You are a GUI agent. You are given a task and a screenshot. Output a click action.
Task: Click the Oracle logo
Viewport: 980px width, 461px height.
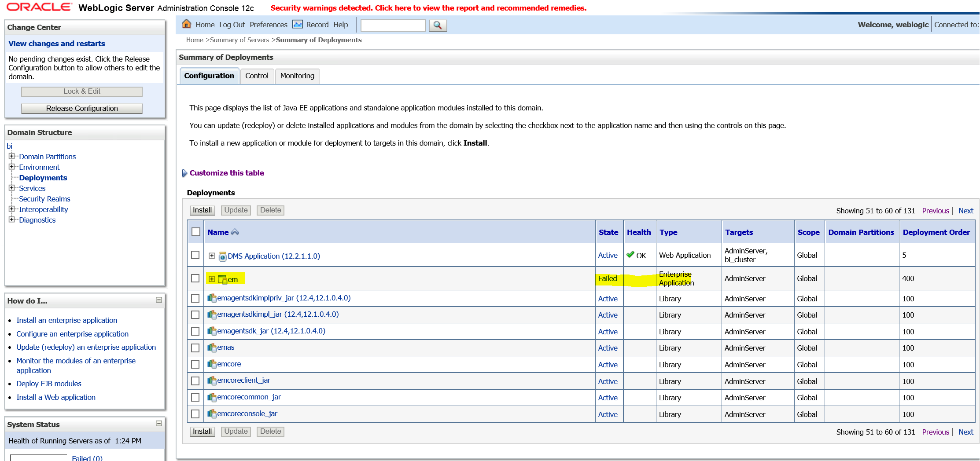39,7
